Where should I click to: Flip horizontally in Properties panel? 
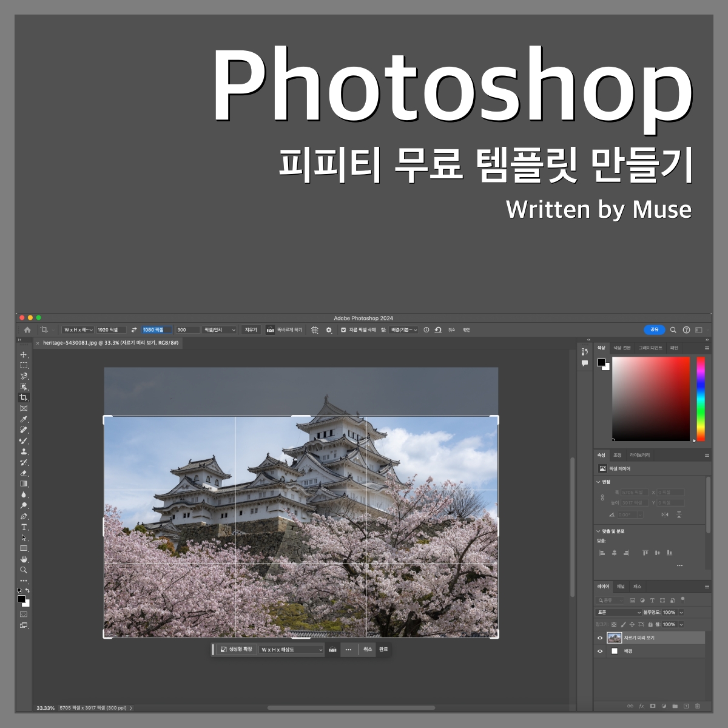point(665,514)
